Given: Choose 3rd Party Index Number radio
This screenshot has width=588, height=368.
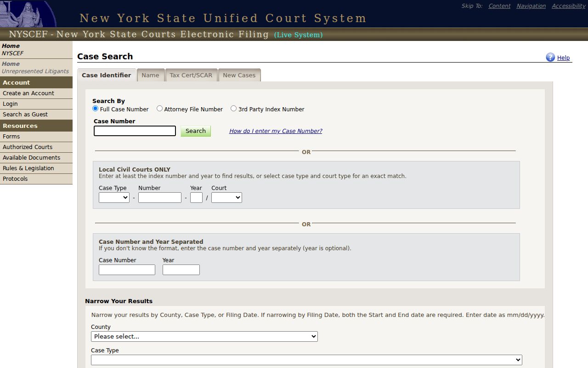Looking at the screenshot, I should tap(233, 109).
